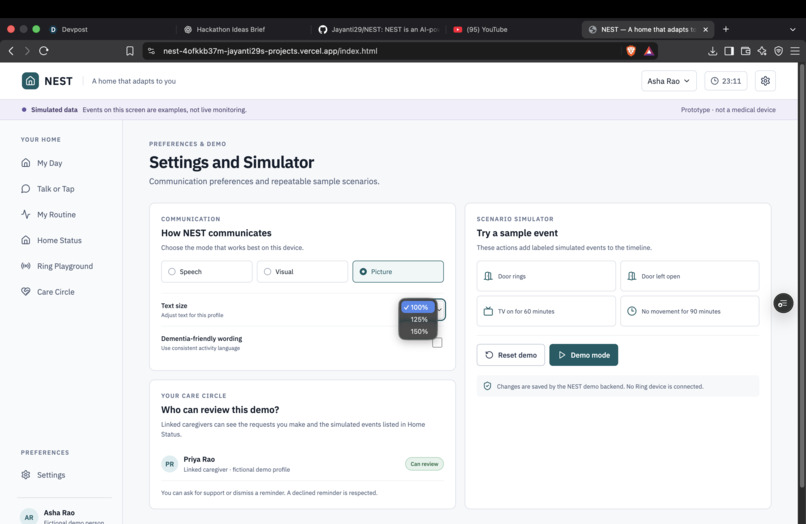The height and width of the screenshot is (524, 806).
Task: Simulate the Door left open event
Action: coord(689,276)
